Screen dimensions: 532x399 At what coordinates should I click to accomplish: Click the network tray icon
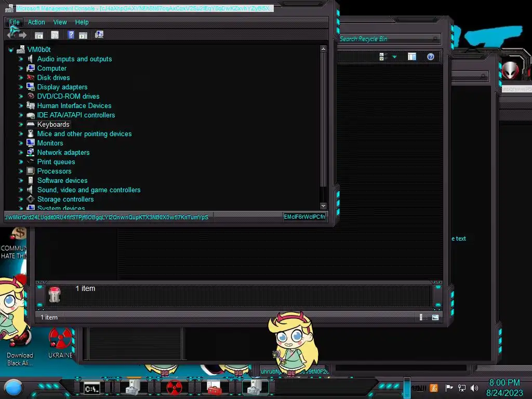point(461,388)
